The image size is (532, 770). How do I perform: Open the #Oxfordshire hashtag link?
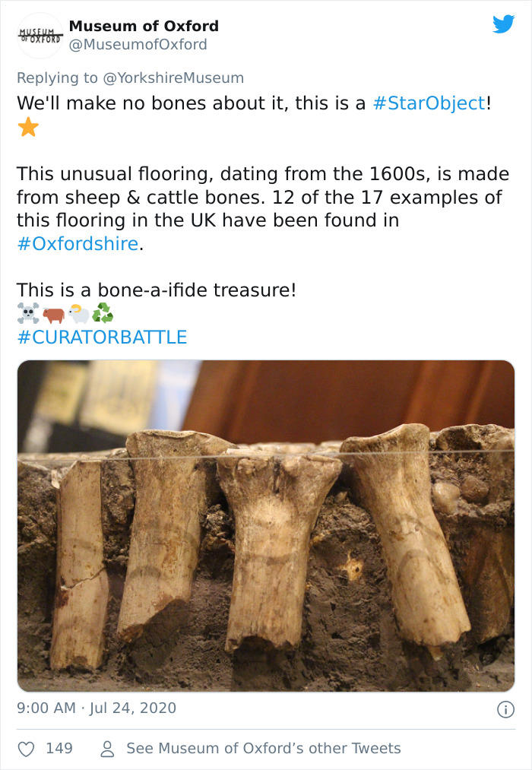click(x=78, y=243)
